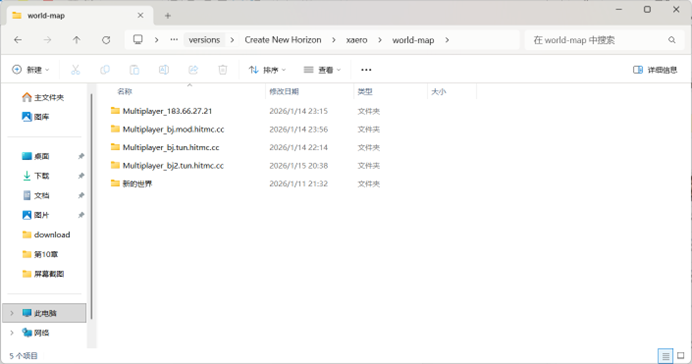Screen dimensions: 692x364
Task: Open 下载 (Downloads) in sidebar
Action: [x=36, y=176]
